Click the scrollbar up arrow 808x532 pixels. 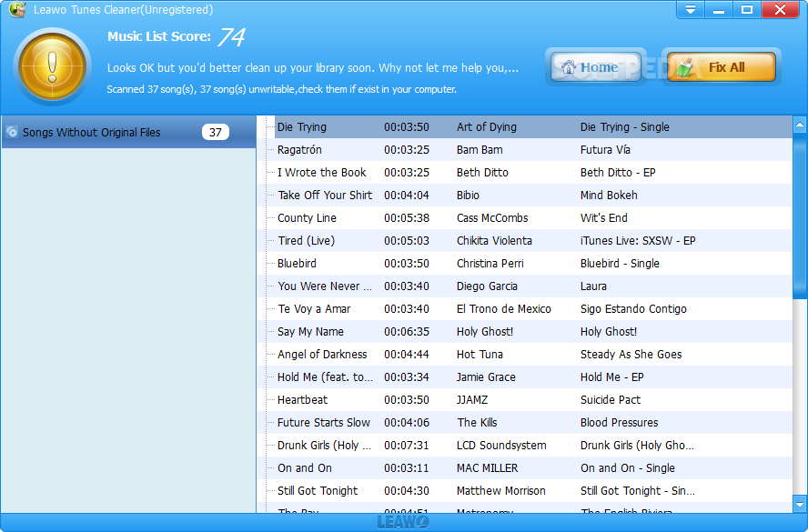point(799,124)
